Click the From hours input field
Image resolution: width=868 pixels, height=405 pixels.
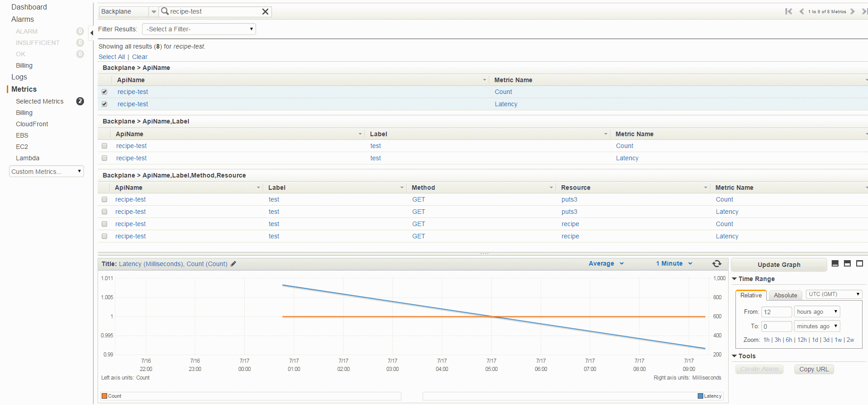click(x=776, y=312)
